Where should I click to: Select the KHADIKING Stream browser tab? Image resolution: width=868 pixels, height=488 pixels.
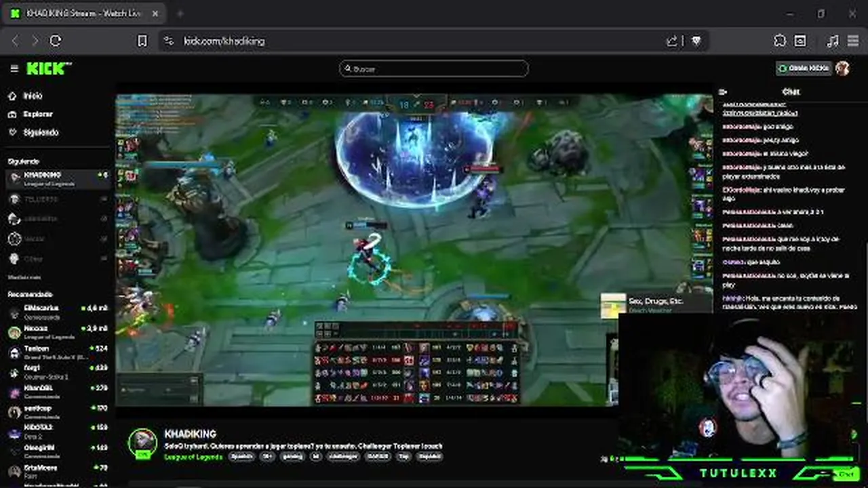pos(84,14)
